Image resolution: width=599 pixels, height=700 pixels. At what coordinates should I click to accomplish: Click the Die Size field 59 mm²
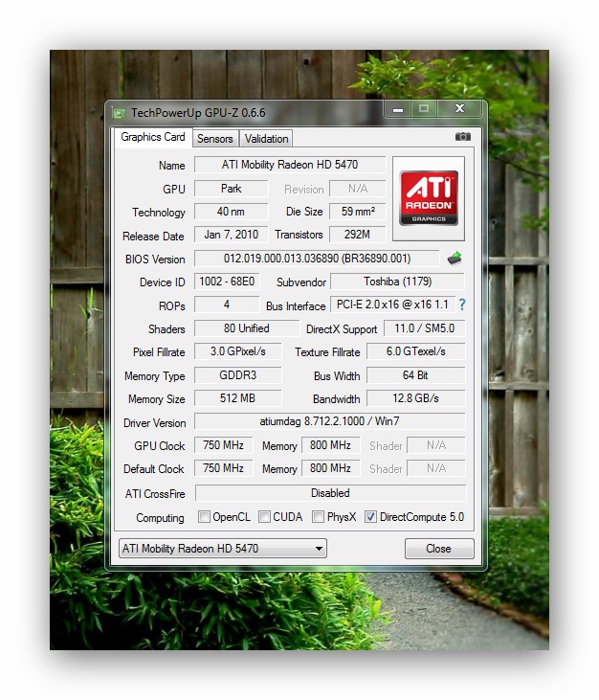coord(358,212)
